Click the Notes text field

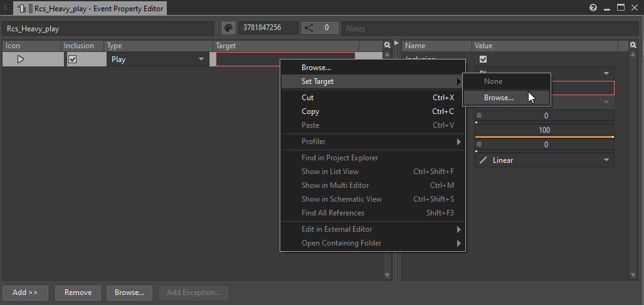pos(489,28)
